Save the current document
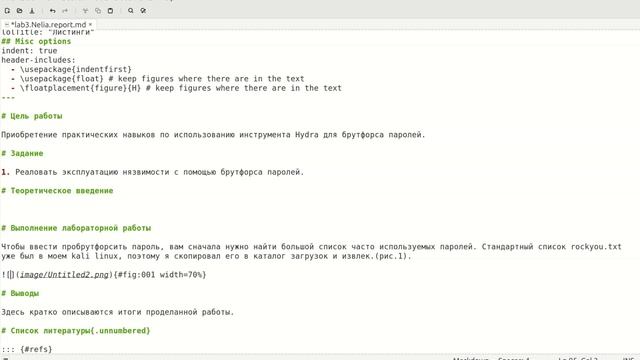 click(x=32, y=11)
